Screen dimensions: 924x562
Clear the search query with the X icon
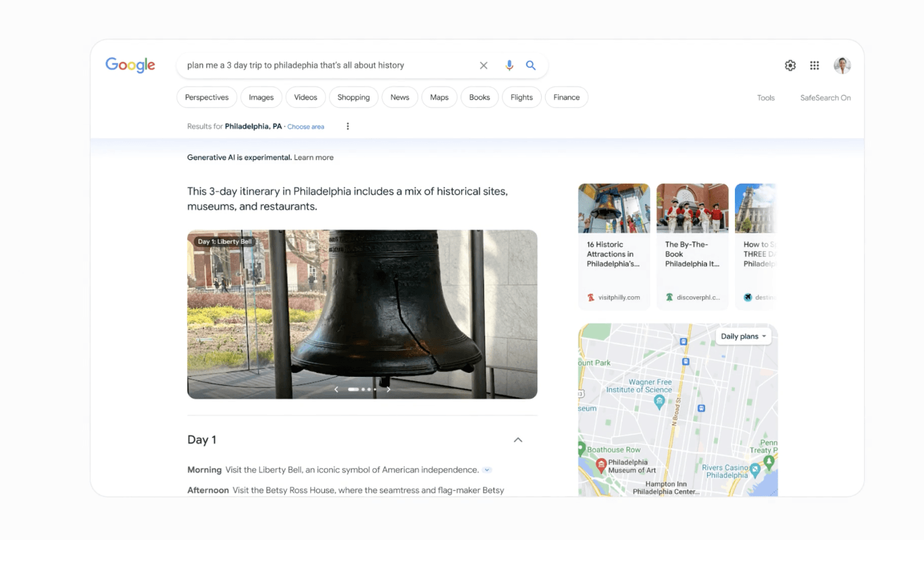pos(483,65)
